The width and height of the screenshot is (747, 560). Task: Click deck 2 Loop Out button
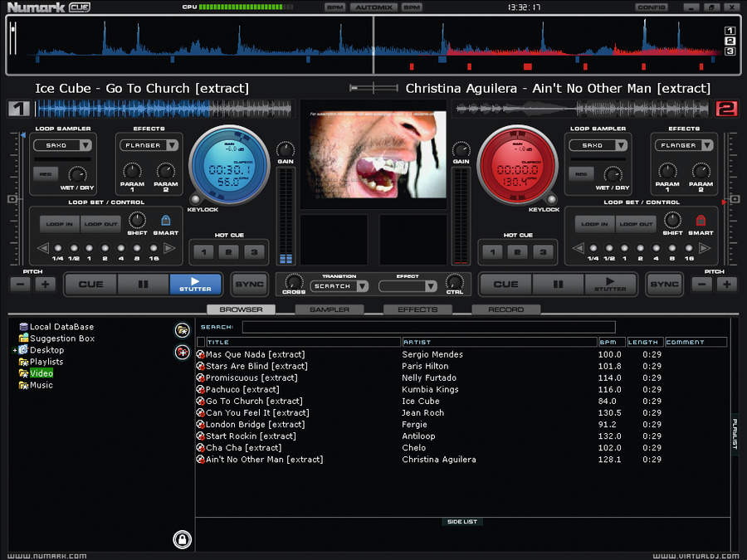tap(636, 224)
